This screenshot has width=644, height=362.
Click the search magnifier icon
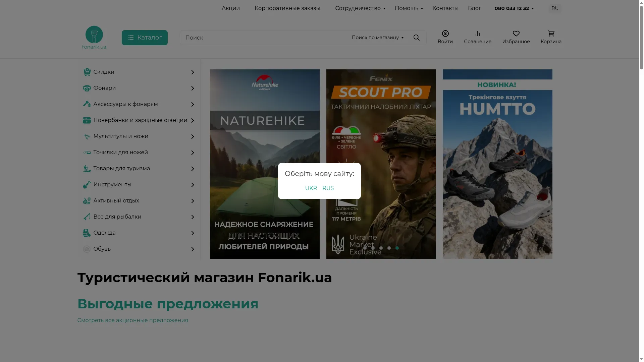tap(417, 38)
